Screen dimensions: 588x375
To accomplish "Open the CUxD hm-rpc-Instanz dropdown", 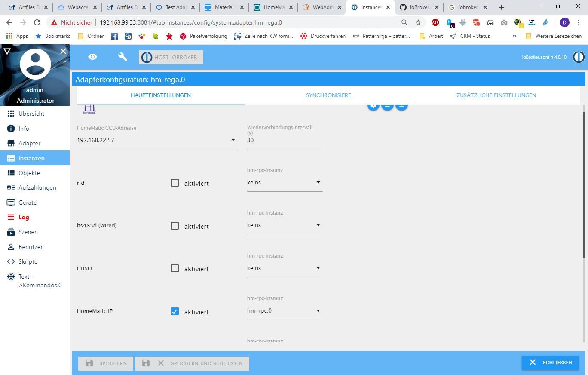I will point(285,268).
